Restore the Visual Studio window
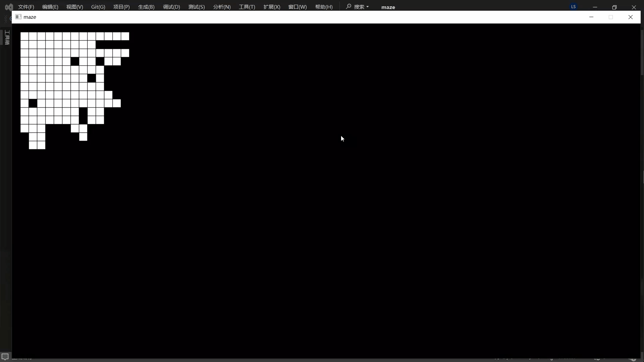 coord(614,7)
